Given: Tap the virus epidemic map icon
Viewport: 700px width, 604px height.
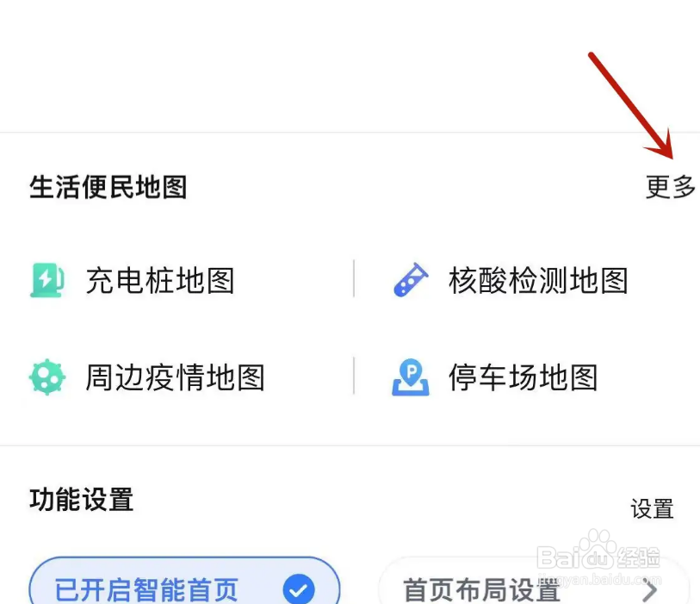Looking at the screenshot, I should (47, 377).
